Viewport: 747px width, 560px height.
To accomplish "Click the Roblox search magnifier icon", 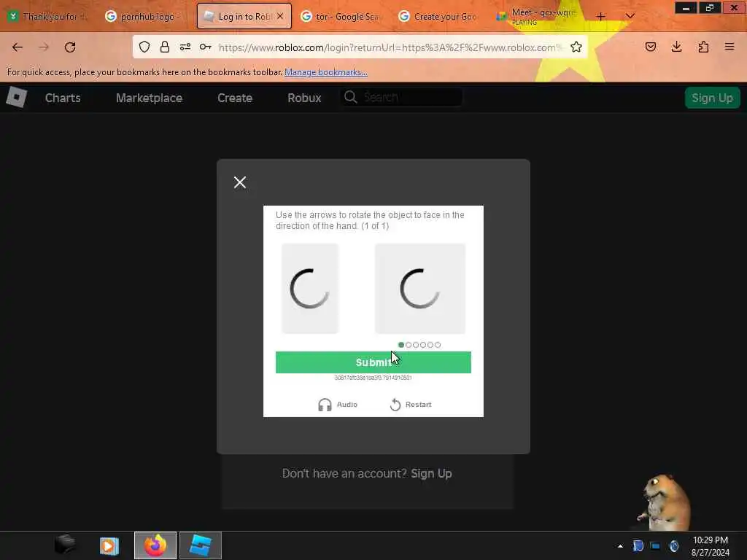I will click(x=351, y=97).
